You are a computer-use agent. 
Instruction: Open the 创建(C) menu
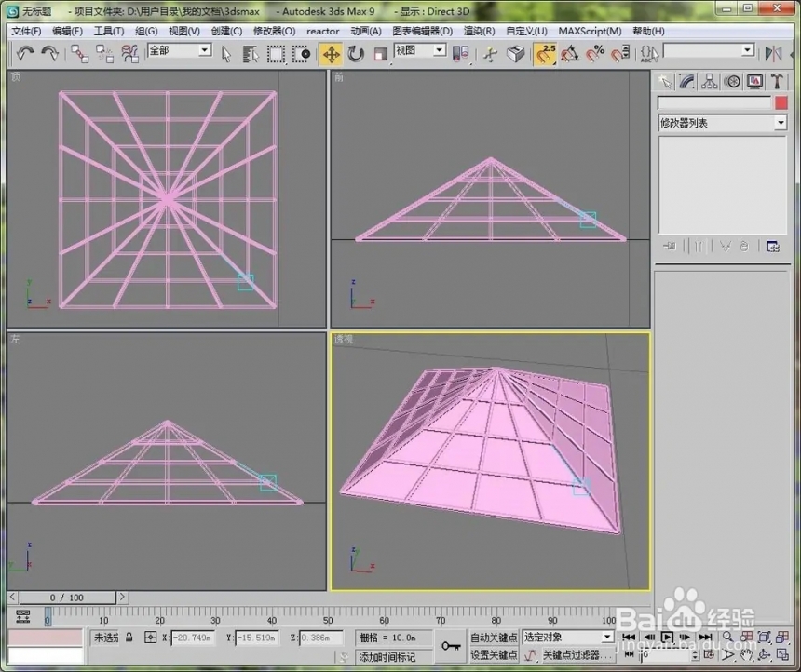(x=226, y=31)
